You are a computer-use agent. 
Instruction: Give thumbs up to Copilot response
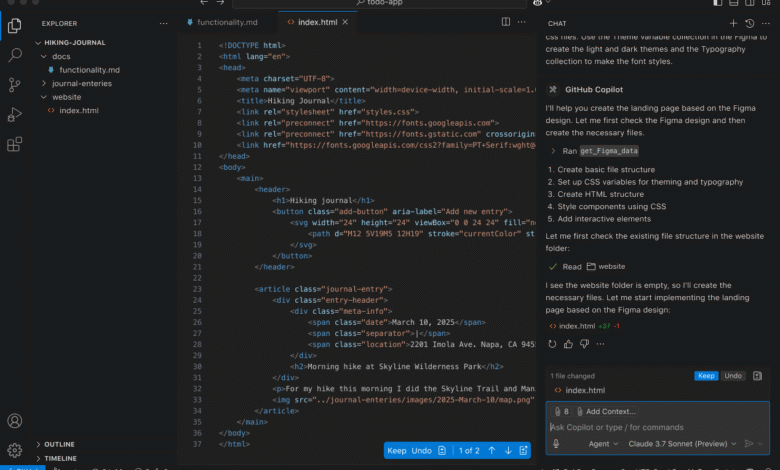pos(568,344)
